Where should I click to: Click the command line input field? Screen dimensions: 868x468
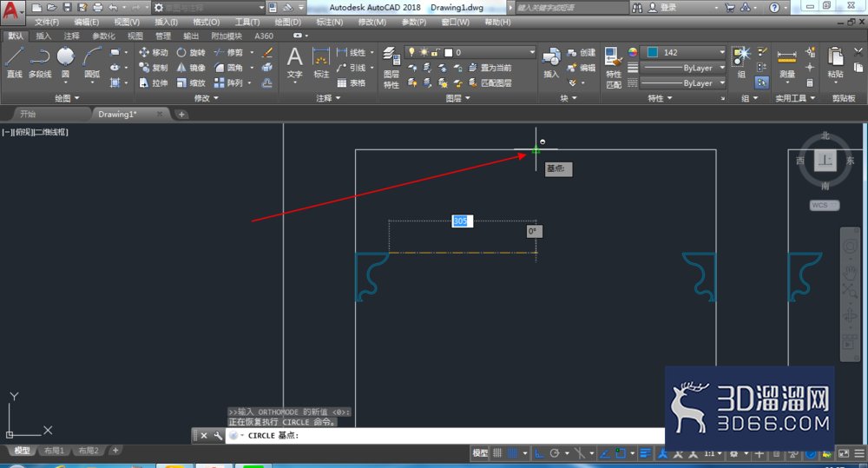point(444,435)
